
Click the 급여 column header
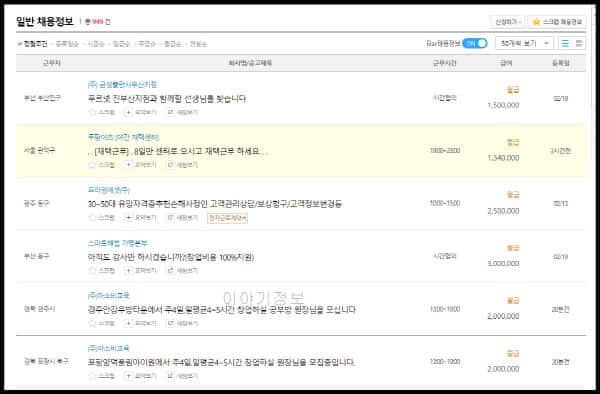click(x=506, y=63)
